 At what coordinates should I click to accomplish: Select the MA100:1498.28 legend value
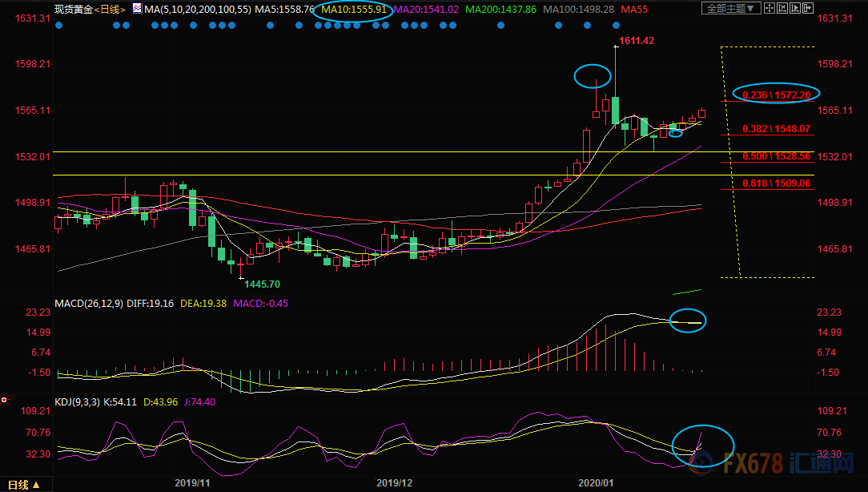click(x=579, y=10)
